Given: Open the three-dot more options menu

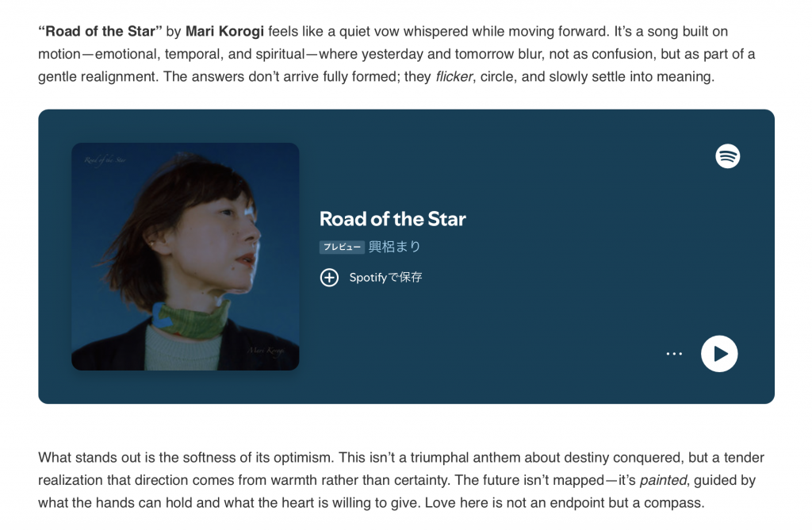Looking at the screenshot, I should coord(674,354).
